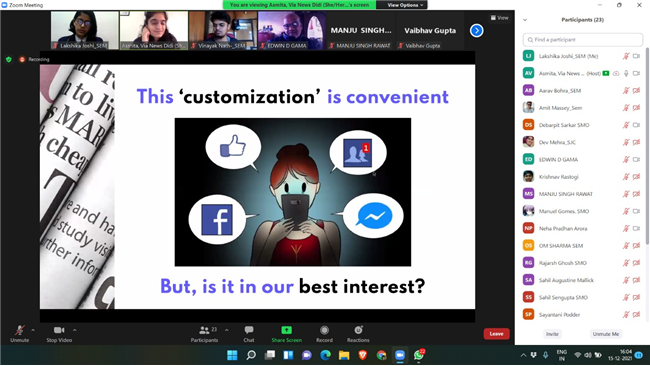This screenshot has height=366, width=650.
Task: Click participant name Manuel Gomes SMO
Action: (564, 211)
